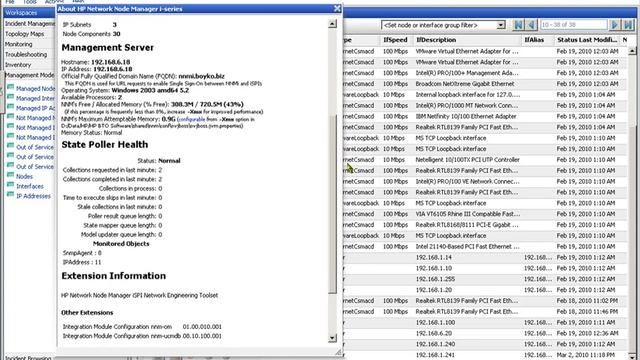Sort by the IfSpeed column header

pyautogui.click(x=395, y=40)
